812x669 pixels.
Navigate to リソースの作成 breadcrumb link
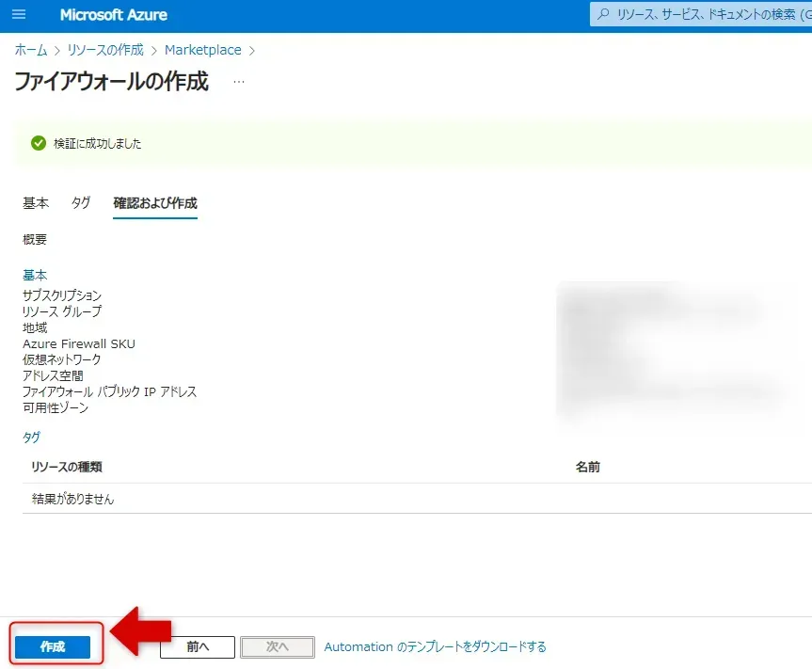click(105, 50)
